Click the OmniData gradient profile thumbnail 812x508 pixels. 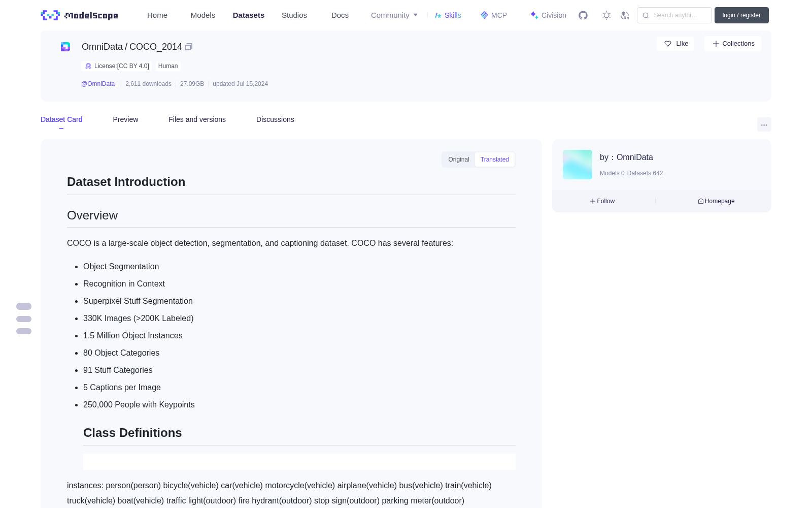[578, 165]
